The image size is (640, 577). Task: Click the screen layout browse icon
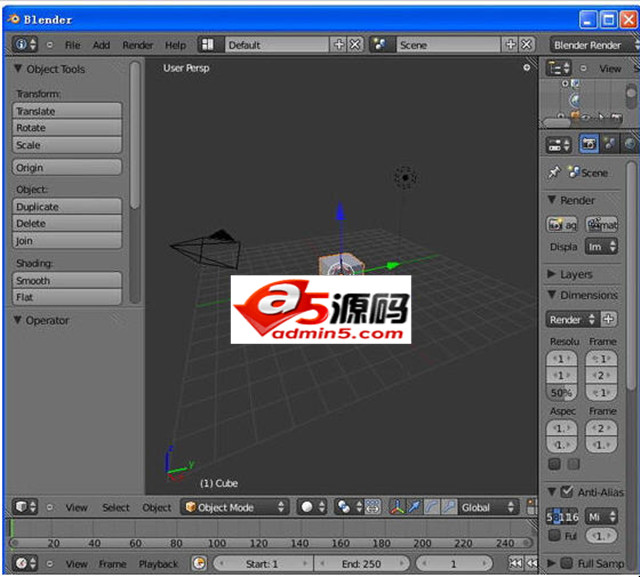click(208, 44)
